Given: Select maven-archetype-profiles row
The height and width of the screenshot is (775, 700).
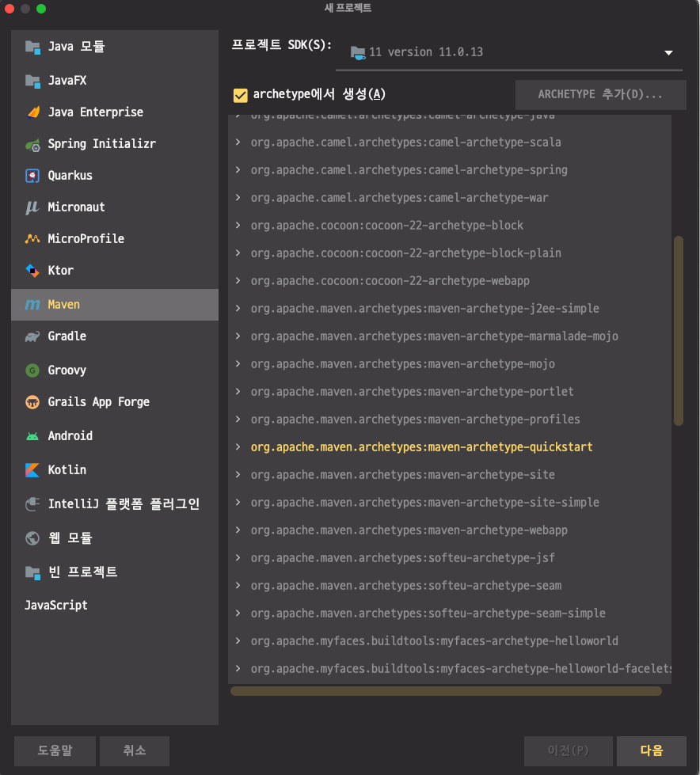Looking at the screenshot, I should coord(450,419).
